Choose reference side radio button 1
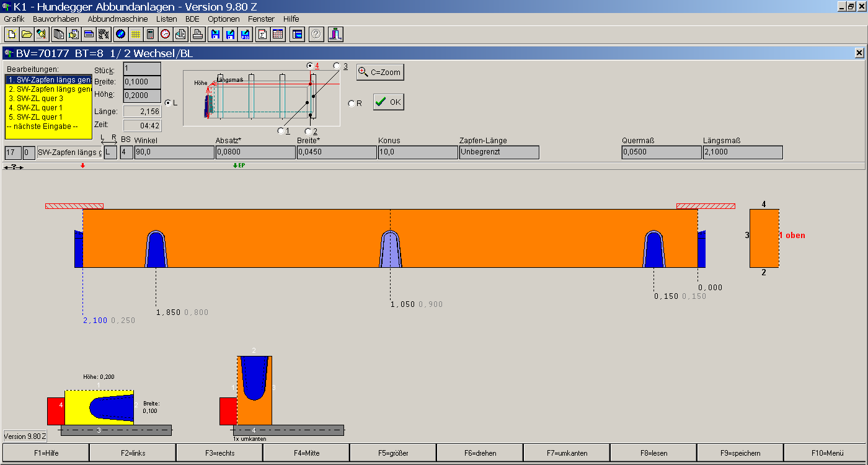Image resolution: width=868 pixels, height=465 pixels. 281,131
